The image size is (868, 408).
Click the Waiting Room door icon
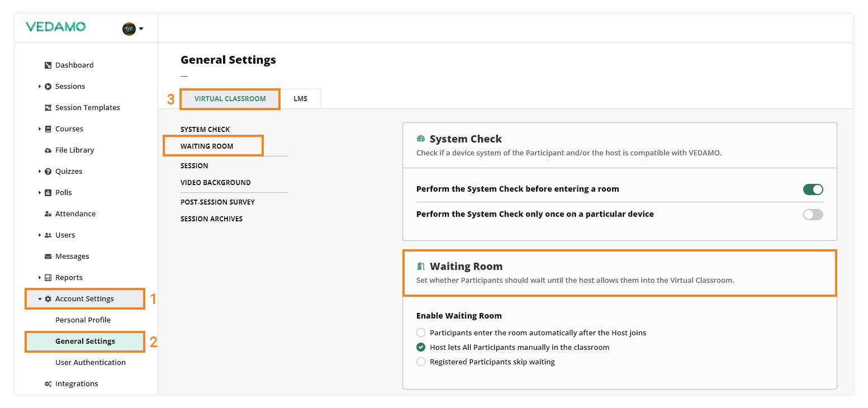421,266
